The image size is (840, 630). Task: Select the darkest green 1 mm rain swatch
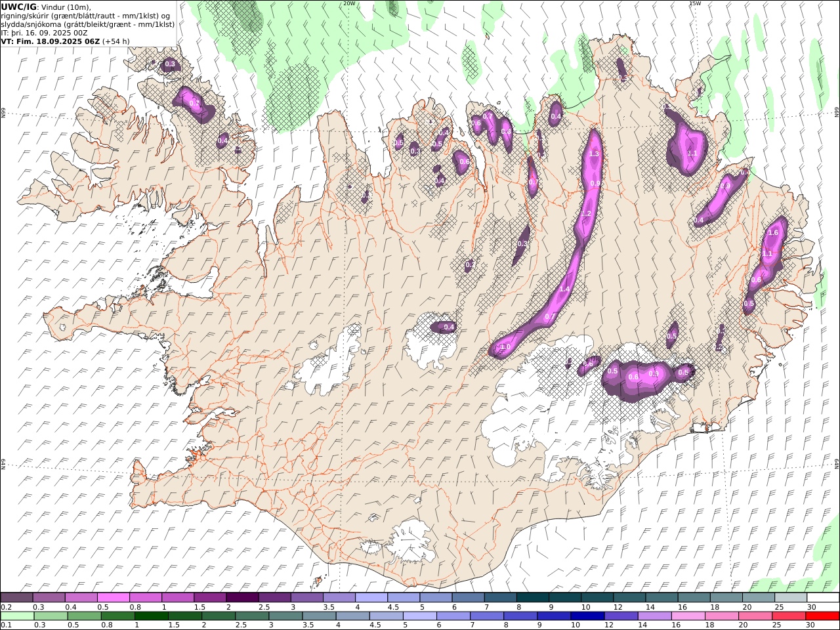[152, 616]
